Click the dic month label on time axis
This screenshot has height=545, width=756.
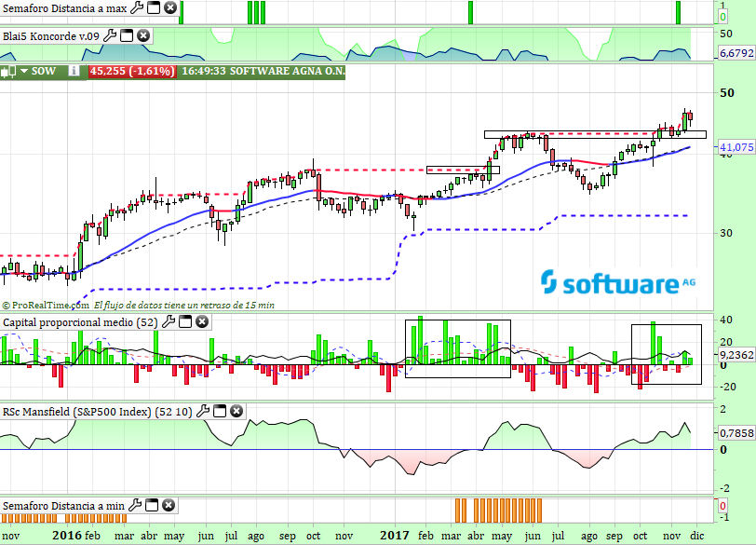tap(697, 536)
